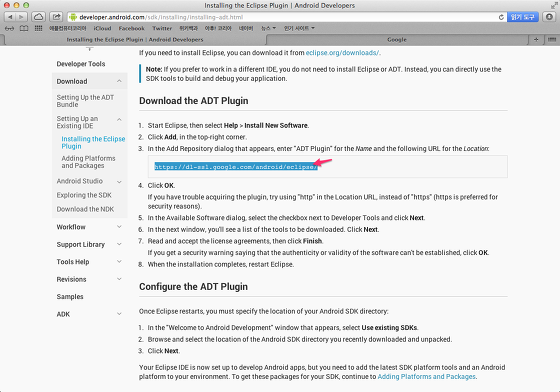Click the 'Use existing SDKs' bold text

(389, 328)
